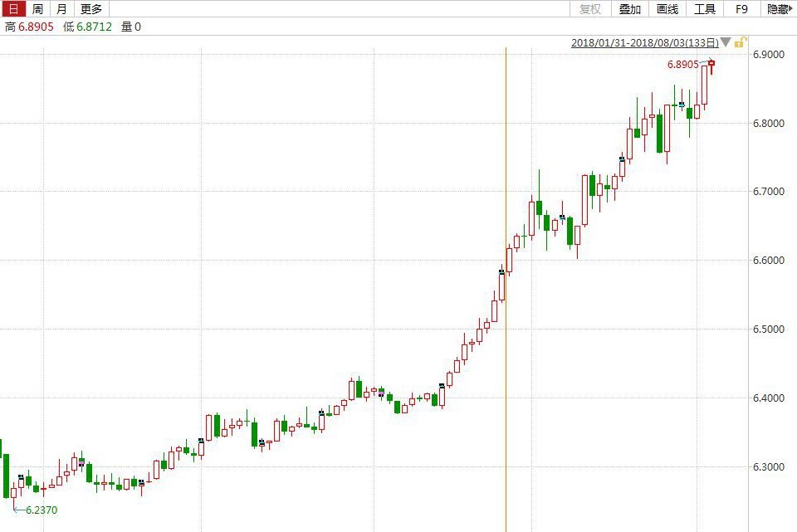
Task: Toggle the yellow unlock padlock icon
Action: [741, 41]
